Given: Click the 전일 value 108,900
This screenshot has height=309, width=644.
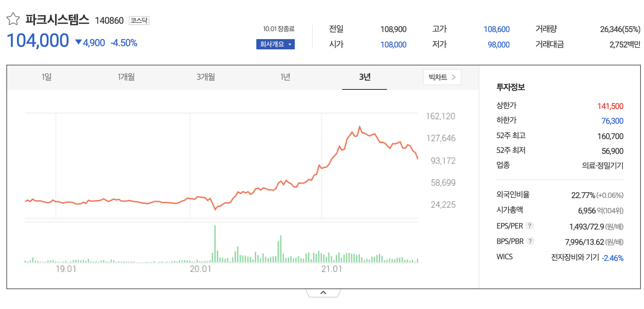Looking at the screenshot, I should (x=393, y=29).
